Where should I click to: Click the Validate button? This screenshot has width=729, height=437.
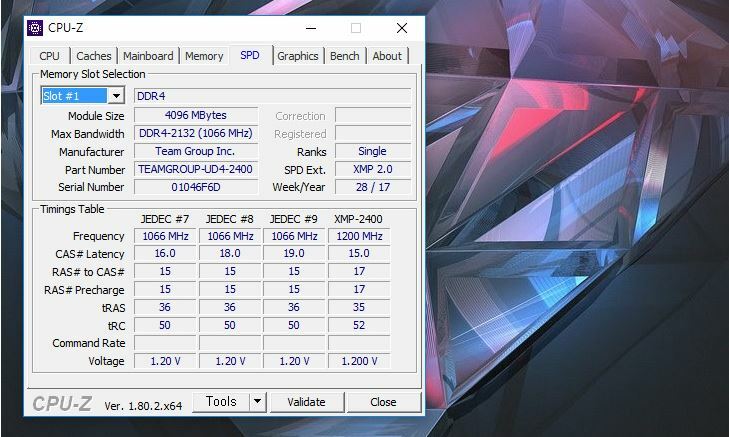pyautogui.click(x=306, y=402)
